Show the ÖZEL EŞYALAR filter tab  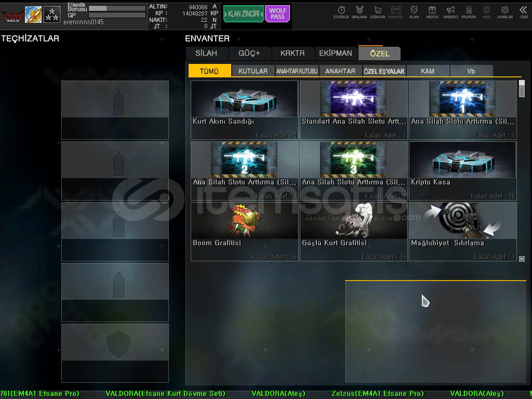(x=384, y=71)
